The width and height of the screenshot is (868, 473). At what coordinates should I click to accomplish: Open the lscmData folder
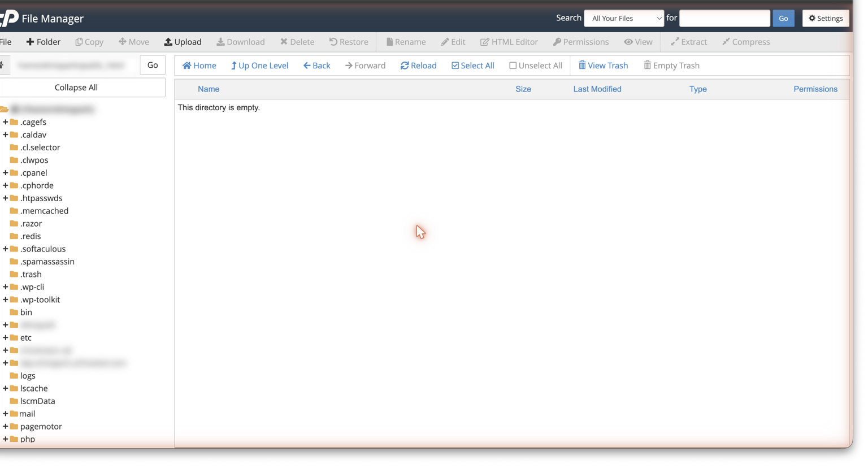coord(32,401)
